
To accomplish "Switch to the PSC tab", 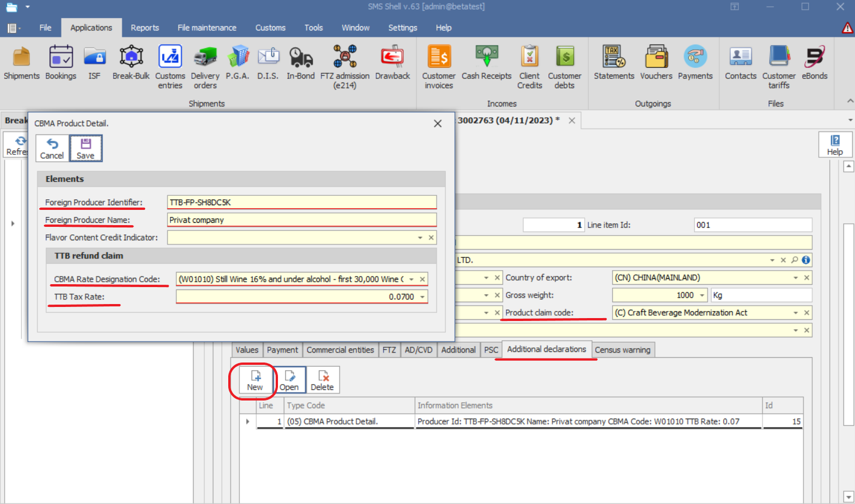I will coord(491,350).
